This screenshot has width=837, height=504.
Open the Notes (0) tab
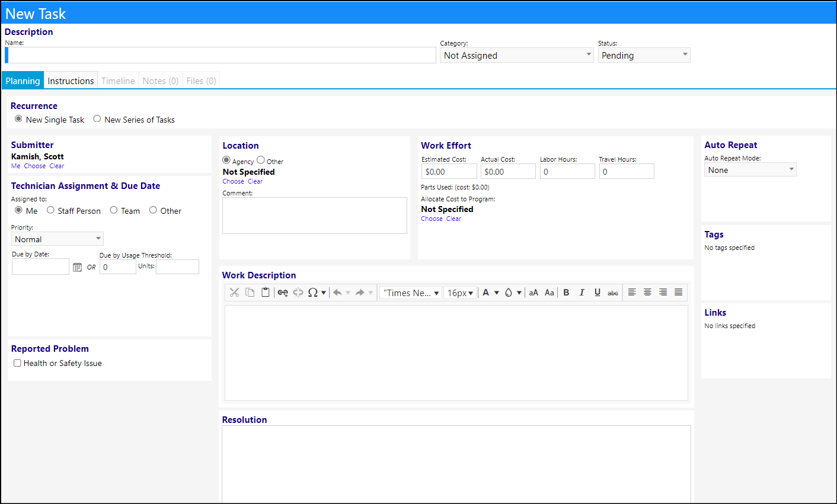(x=161, y=81)
